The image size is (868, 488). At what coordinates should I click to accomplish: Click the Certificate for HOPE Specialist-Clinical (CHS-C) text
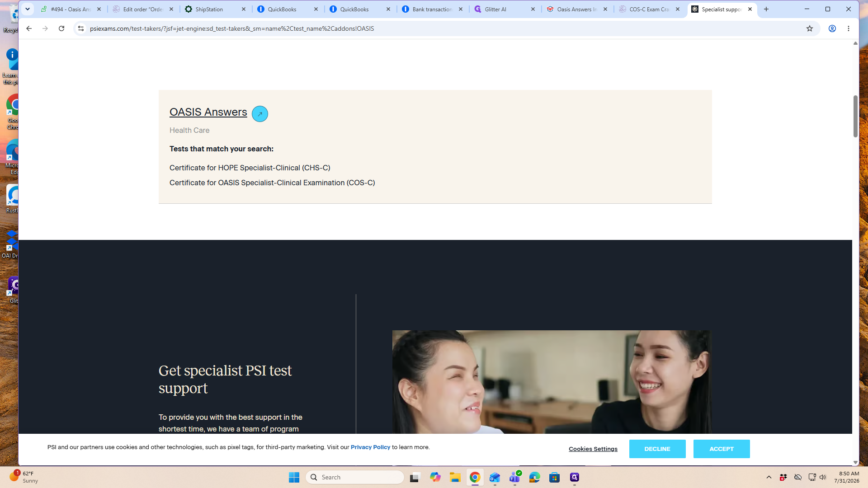(250, 168)
